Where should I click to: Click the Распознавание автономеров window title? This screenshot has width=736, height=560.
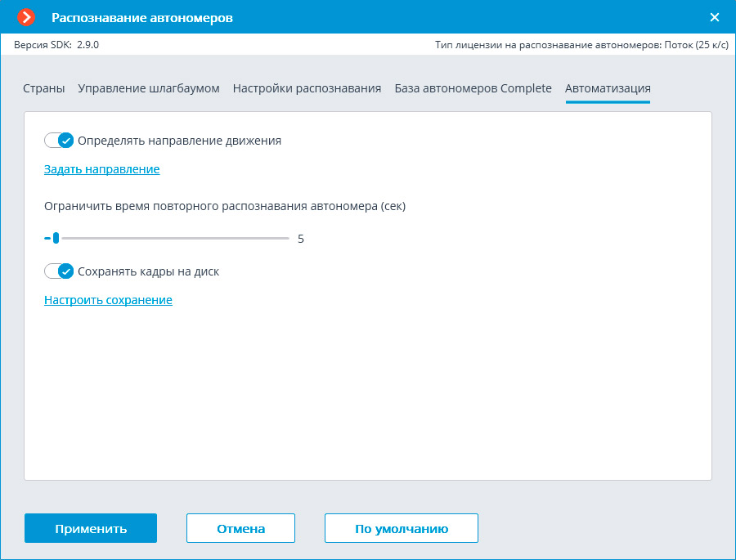[142, 17]
